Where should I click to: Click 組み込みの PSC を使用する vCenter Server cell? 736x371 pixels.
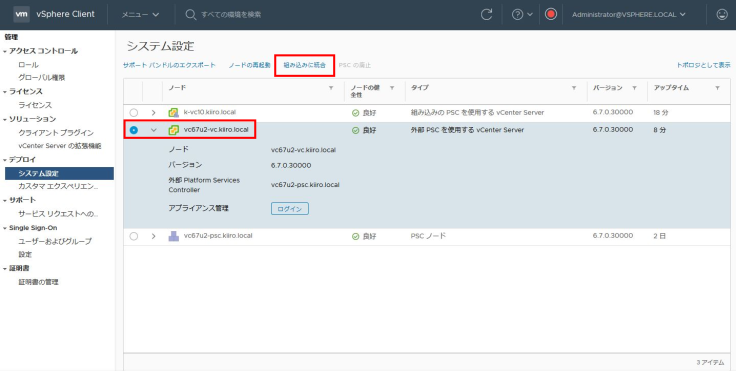(x=477, y=113)
